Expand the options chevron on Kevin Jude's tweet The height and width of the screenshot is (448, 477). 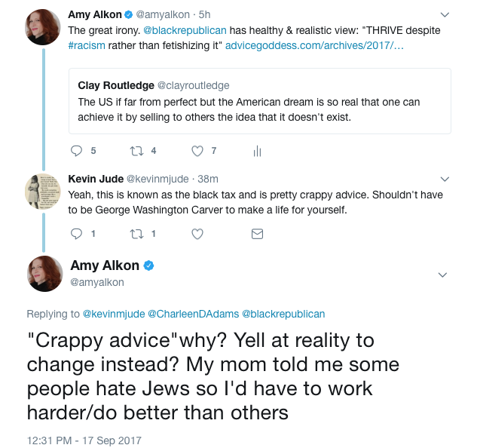click(x=444, y=180)
